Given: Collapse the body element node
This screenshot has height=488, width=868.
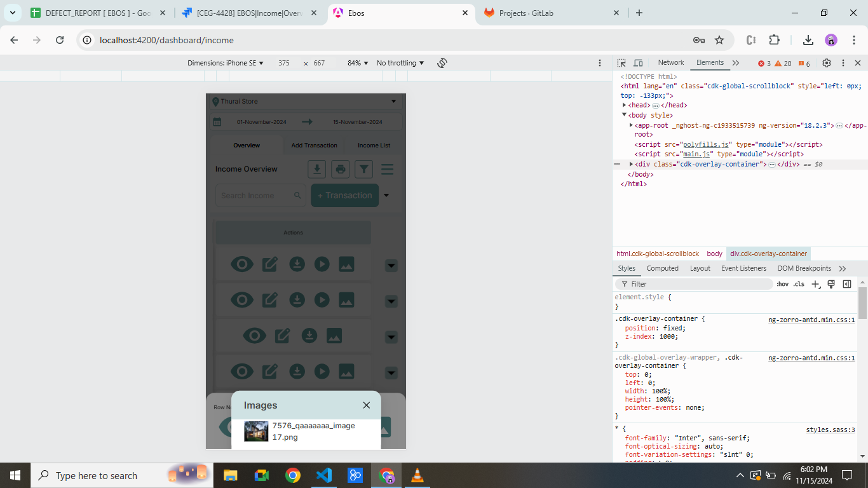Looking at the screenshot, I should point(625,115).
